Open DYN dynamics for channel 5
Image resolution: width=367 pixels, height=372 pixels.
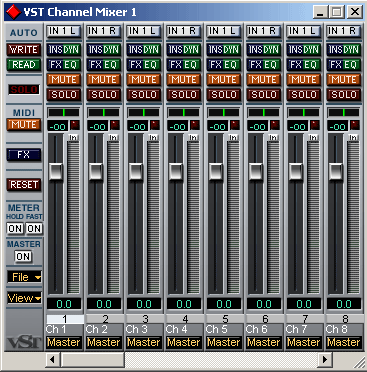232,50
